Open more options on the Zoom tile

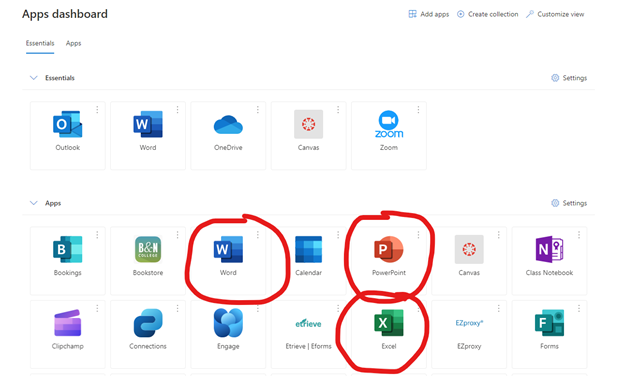click(x=418, y=109)
